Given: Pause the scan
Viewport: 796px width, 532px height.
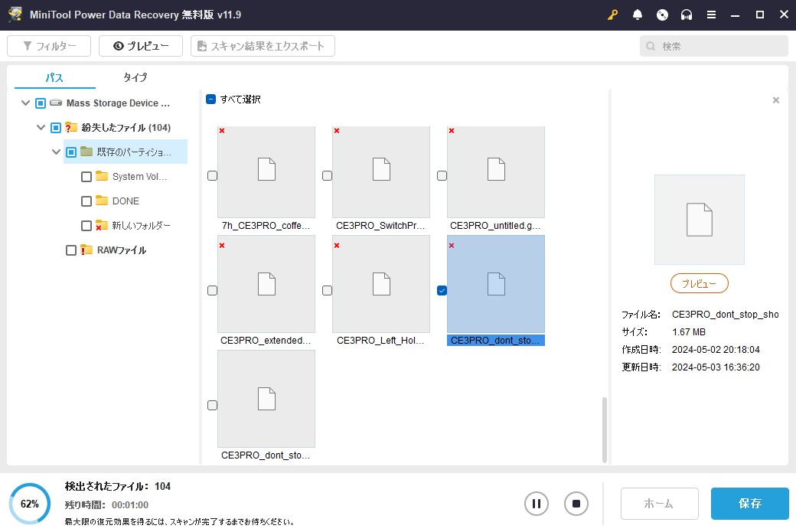Looking at the screenshot, I should coord(536,504).
